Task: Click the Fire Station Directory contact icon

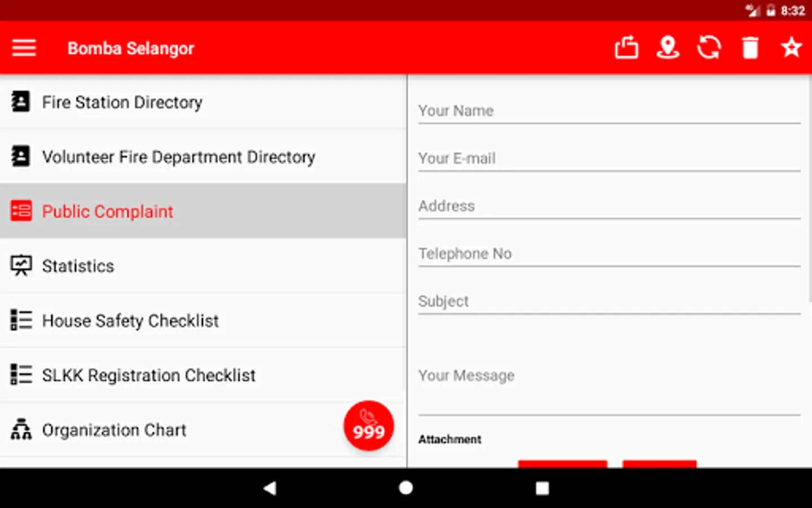Action: (x=21, y=102)
